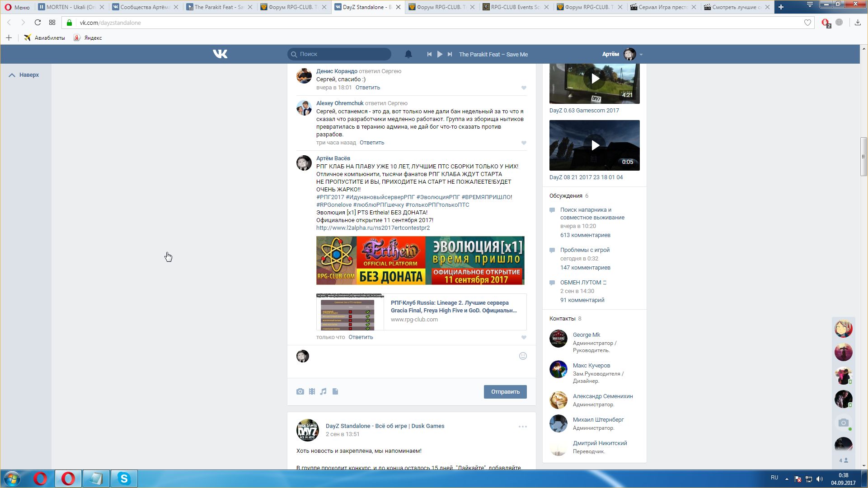The width and height of the screenshot is (868, 488).
Task: Open the Артём profile dropdown arrow
Action: click(x=641, y=55)
